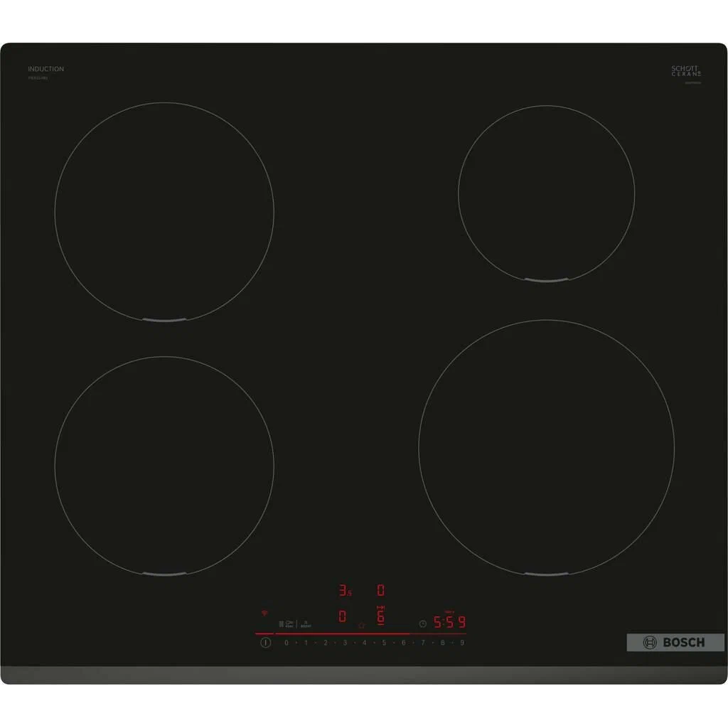
Task: Tap the icon between the lower zone digits
Action: point(361,625)
